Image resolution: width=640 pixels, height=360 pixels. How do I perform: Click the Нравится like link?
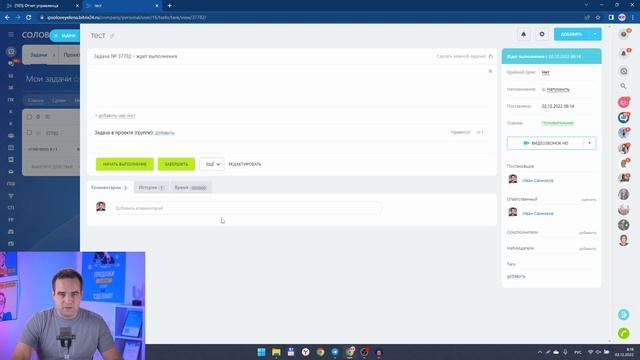pos(460,132)
